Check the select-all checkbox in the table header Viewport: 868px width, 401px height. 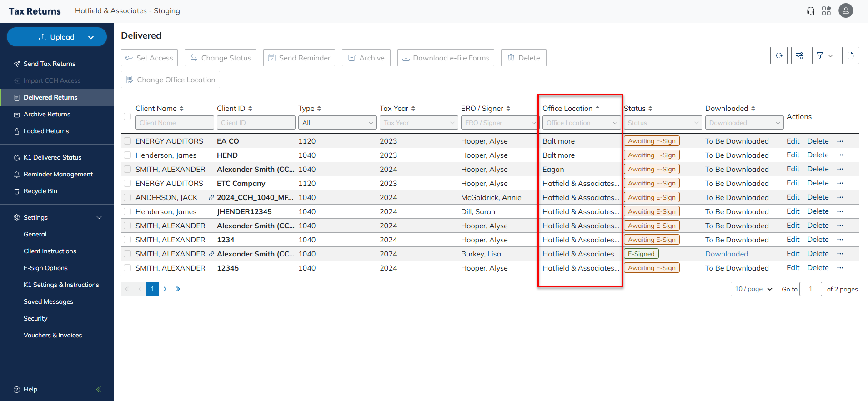[x=127, y=116]
